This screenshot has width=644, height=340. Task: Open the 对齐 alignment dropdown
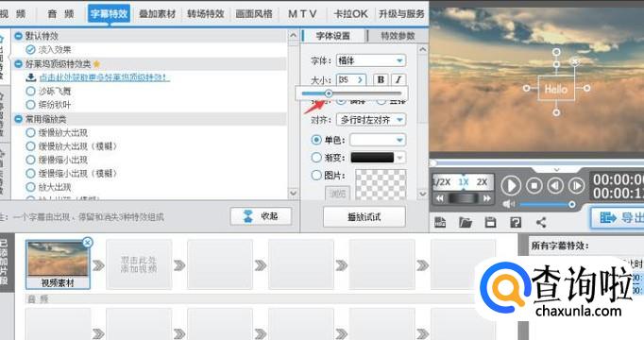pyautogui.click(x=371, y=120)
